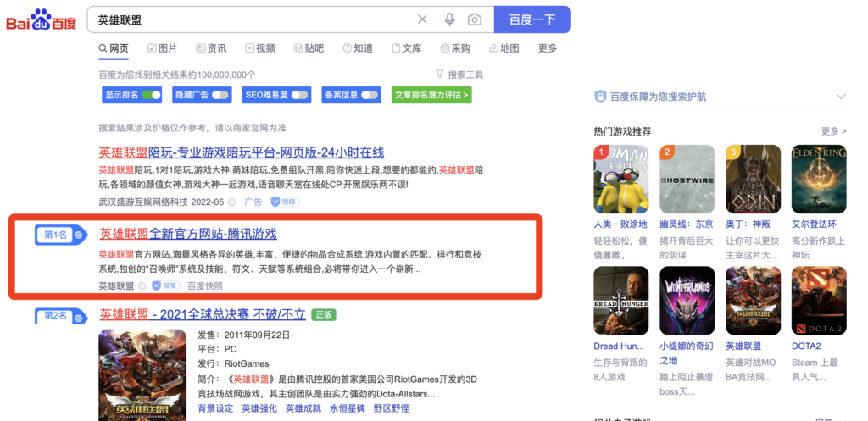This screenshot has width=868, height=421.
Task: Click the 保障 badge under the ad result
Action: 285,202
